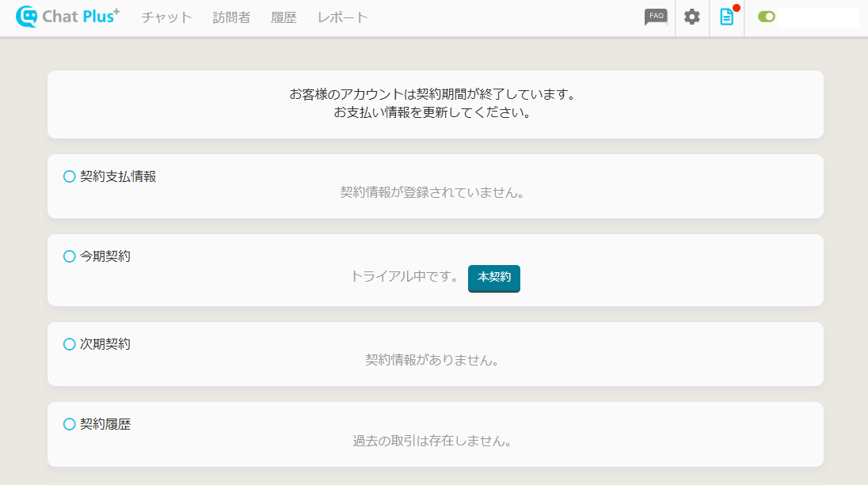Open the 履歴 menu

[284, 17]
